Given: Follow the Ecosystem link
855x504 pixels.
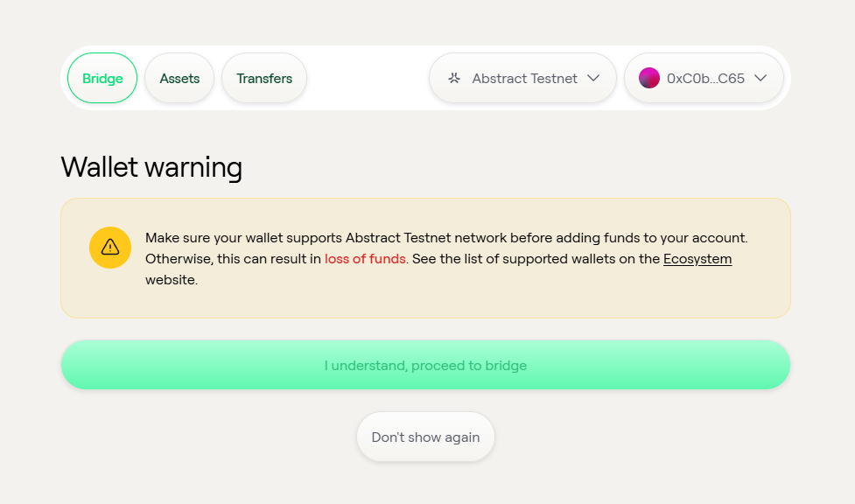Looking at the screenshot, I should (697, 259).
